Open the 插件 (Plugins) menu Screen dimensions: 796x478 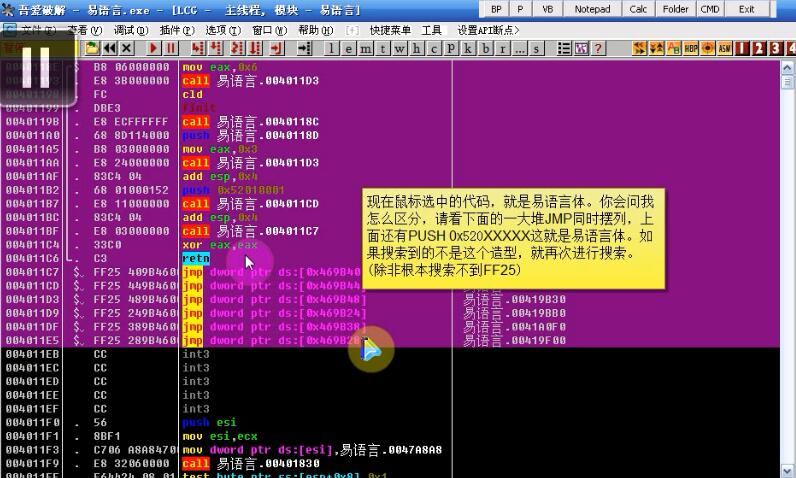(x=177, y=30)
